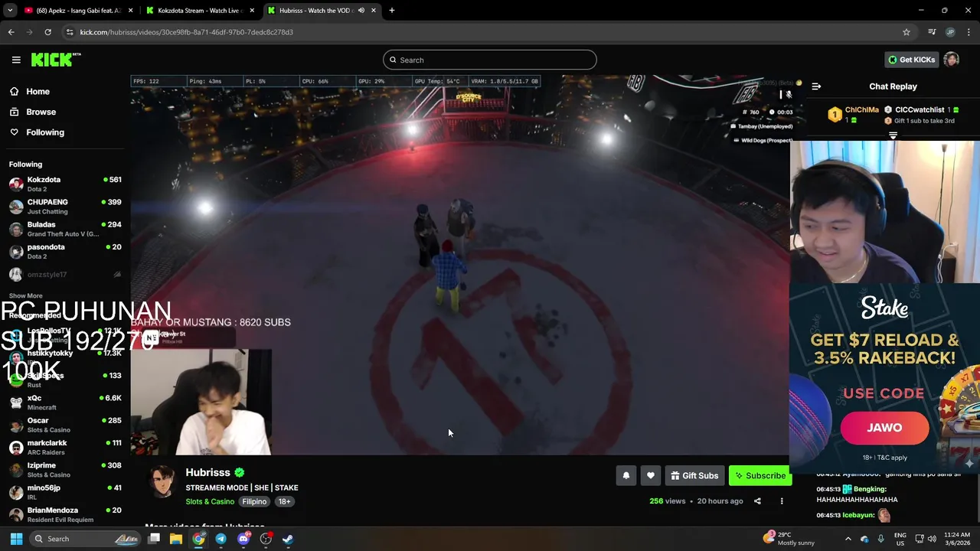980x551 pixels.
Task: Open the Windows Start menu
Action: [x=16, y=539]
